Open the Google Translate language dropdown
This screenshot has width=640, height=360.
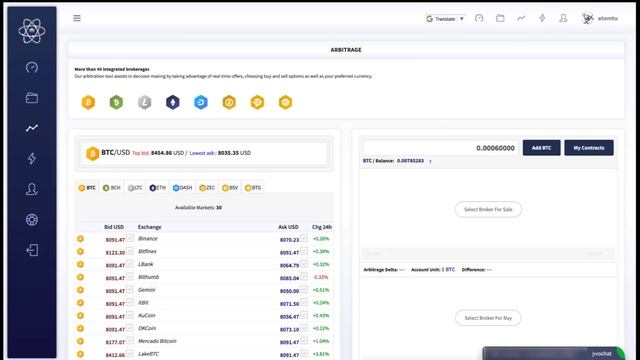coord(445,19)
